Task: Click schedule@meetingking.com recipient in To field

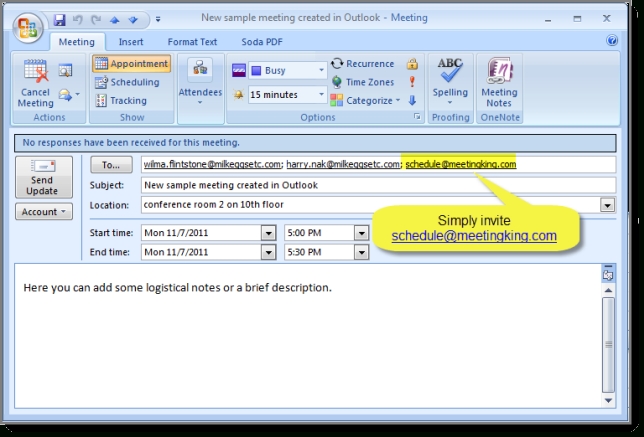Action: click(x=461, y=164)
